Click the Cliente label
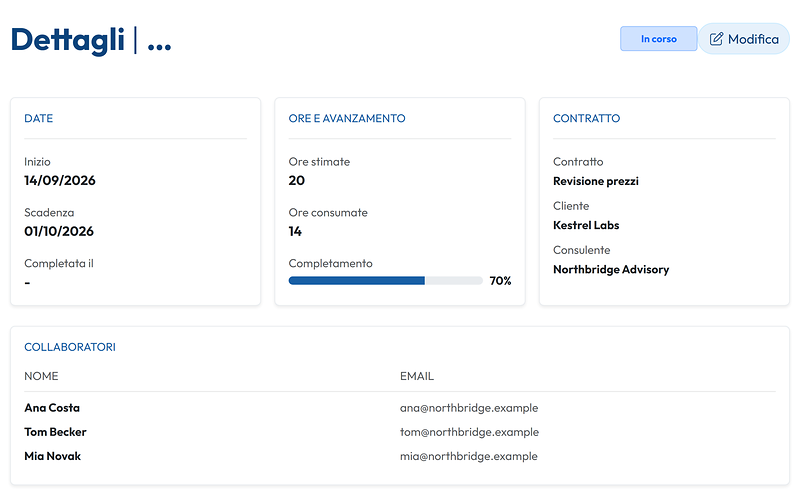This screenshot has width=800, height=500. tap(571, 206)
